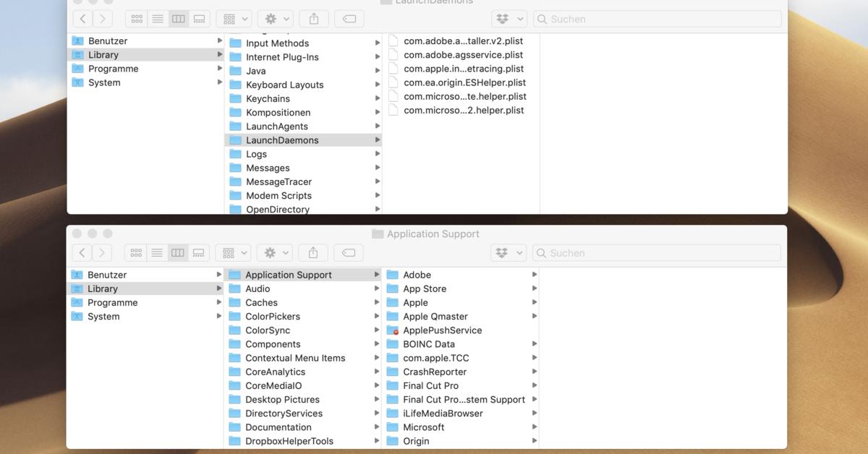The height and width of the screenshot is (454, 868).
Task: Switch LaunchDaemons window to gallery view
Action: click(199, 19)
